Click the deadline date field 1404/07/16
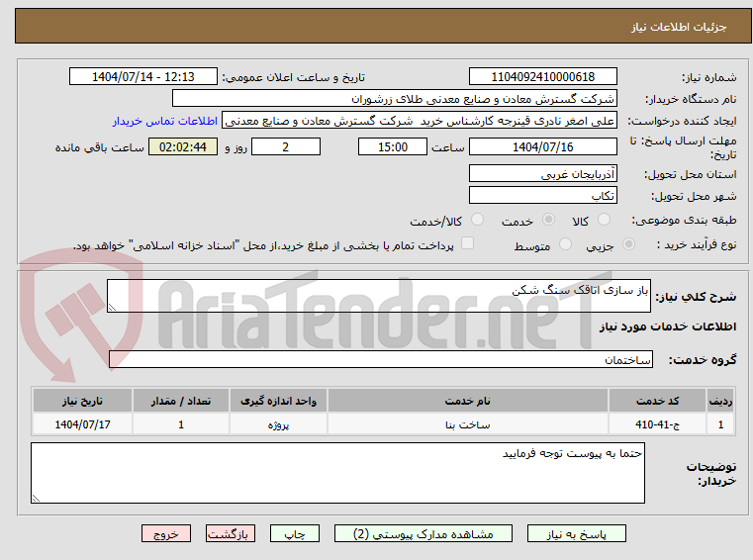The image size is (753, 560). point(542,147)
